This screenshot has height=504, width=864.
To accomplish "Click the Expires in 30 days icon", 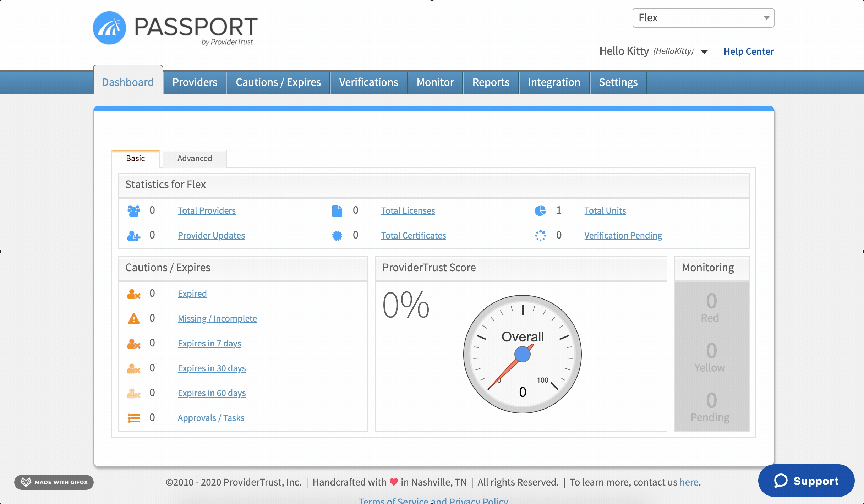I will [x=134, y=368].
